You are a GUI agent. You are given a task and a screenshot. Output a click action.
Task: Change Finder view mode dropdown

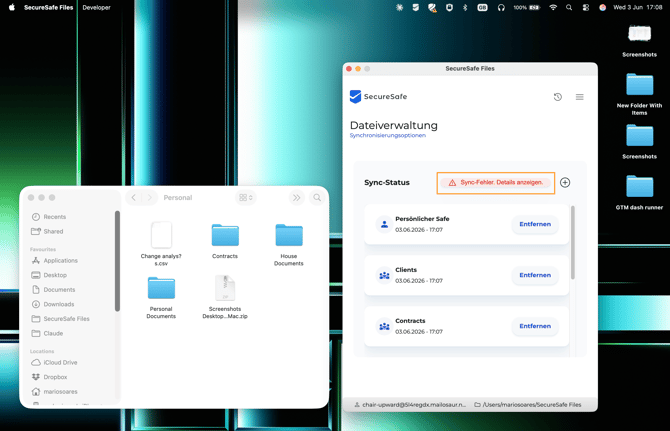coord(246,197)
